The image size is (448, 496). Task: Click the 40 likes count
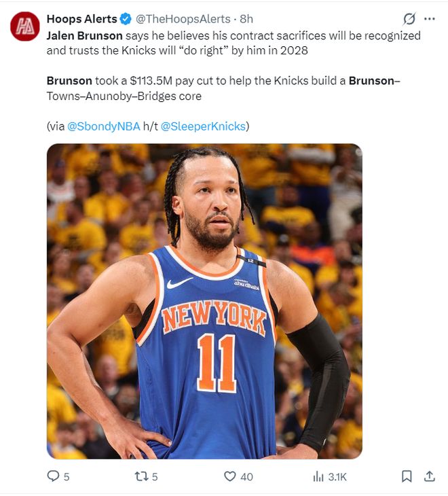pyautogui.click(x=246, y=477)
